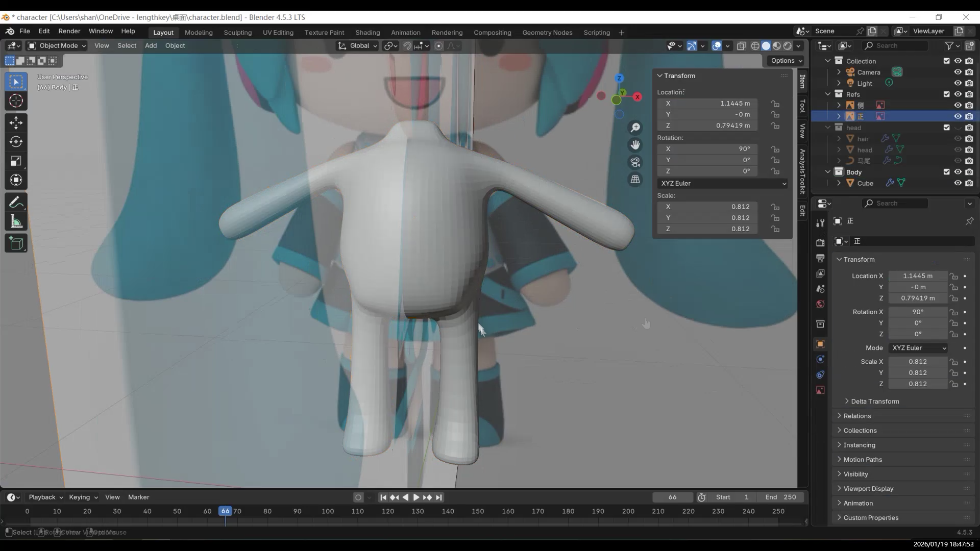The image size is (980, 551).
Task: Click the Options button in viewport
Action: pyautogui.click(x=786, y=60)
